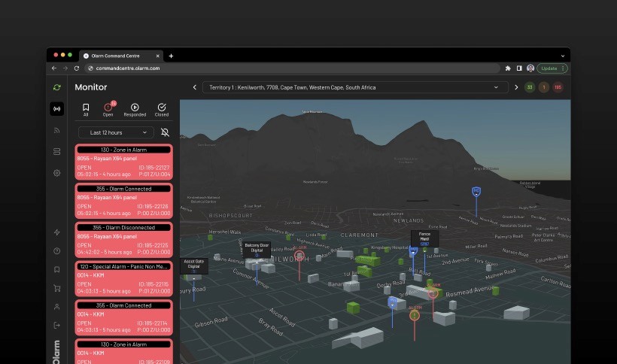Open the help question mark icon
The height and width of the screenshot is (364, 617).
(x=57, y=250)
